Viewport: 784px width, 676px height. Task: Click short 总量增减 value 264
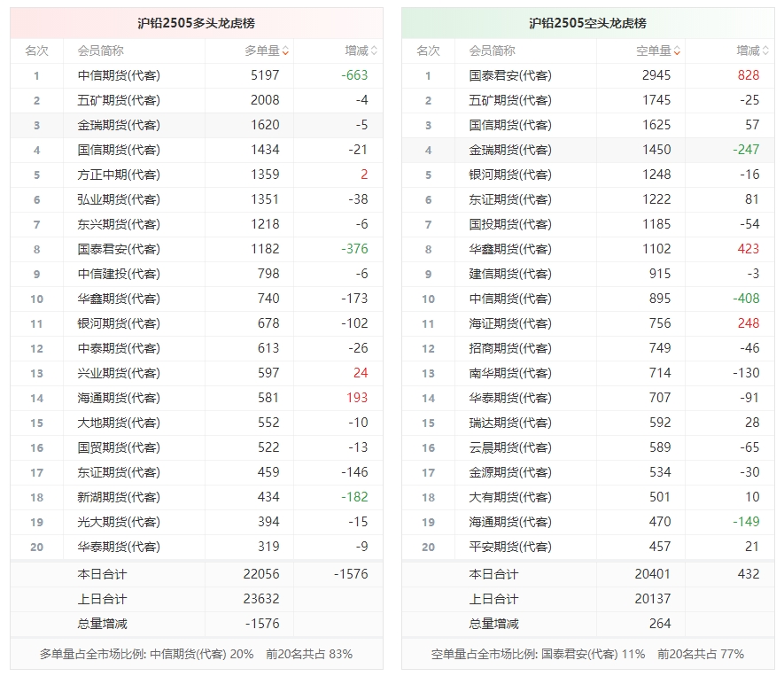click(x=660, y=624)
